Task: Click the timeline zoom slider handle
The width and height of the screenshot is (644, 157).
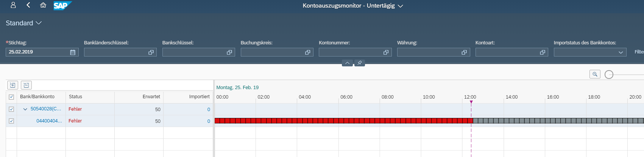Action: 609,75
